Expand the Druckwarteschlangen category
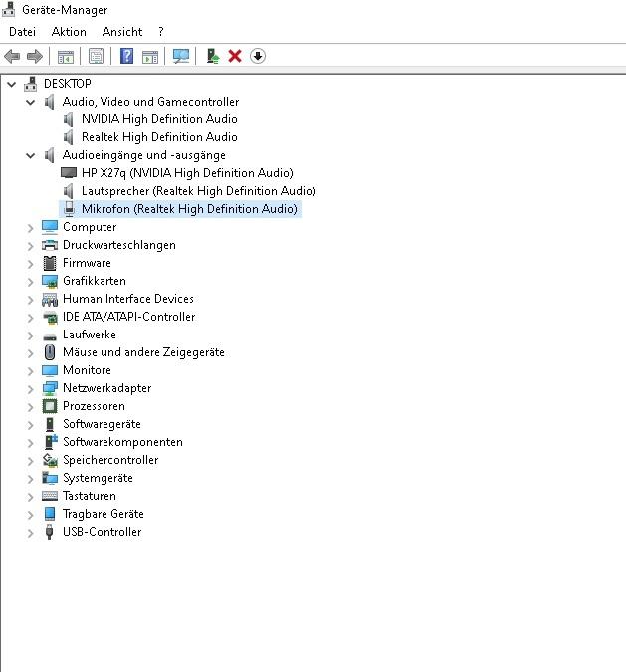 (x=30, y=246)
